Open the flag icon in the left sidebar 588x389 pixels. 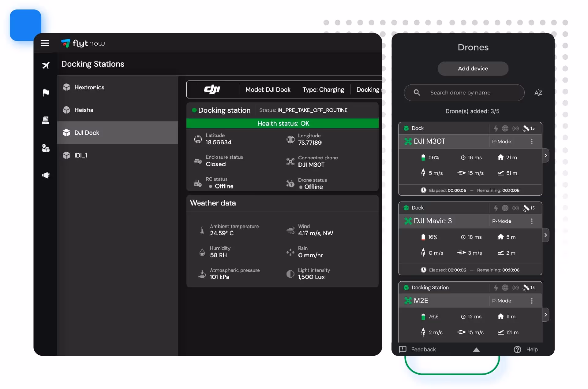click(46, 93)
